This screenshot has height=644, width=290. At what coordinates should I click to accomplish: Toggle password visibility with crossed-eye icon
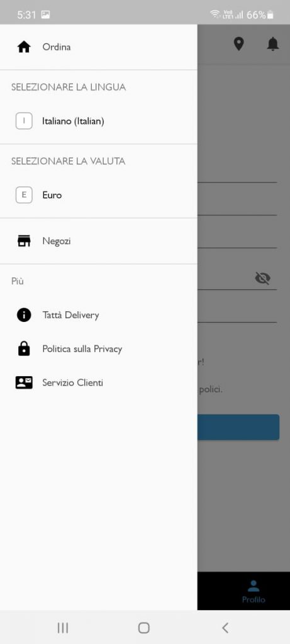(x=262, y=278)
